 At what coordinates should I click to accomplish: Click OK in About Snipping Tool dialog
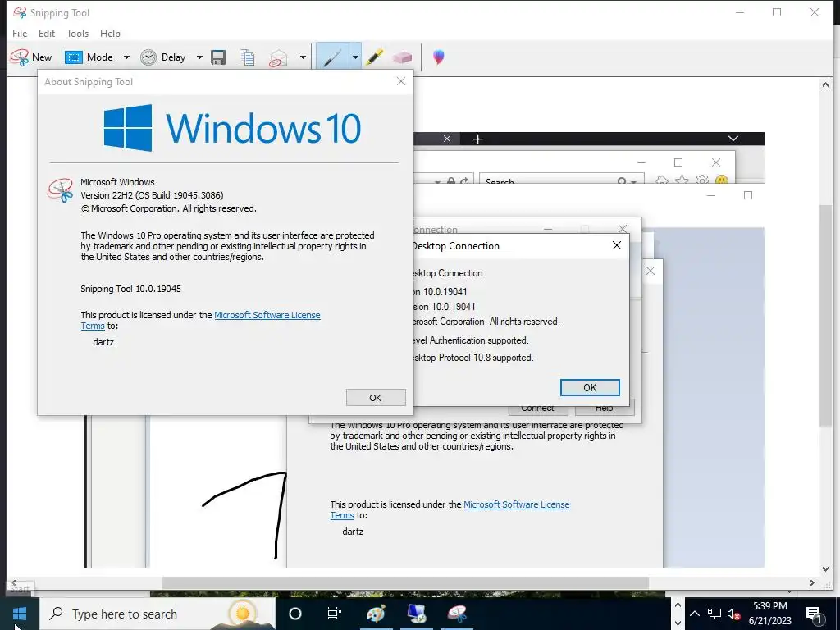click(376, 398)
